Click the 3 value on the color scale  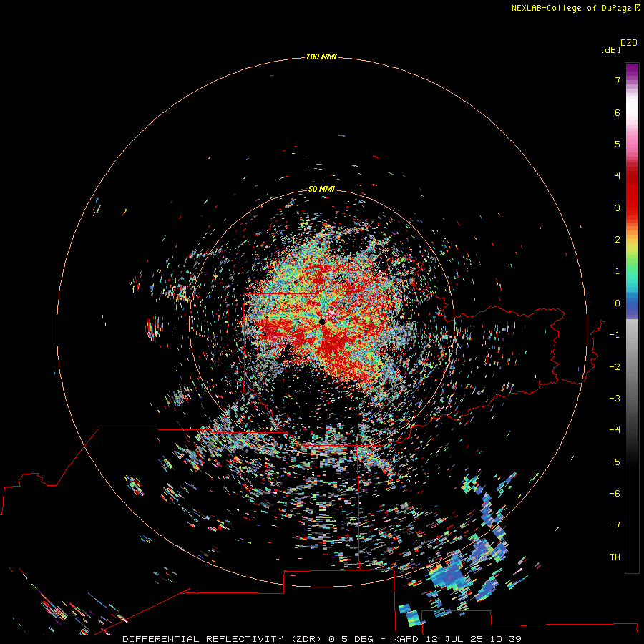coord(618,208)
